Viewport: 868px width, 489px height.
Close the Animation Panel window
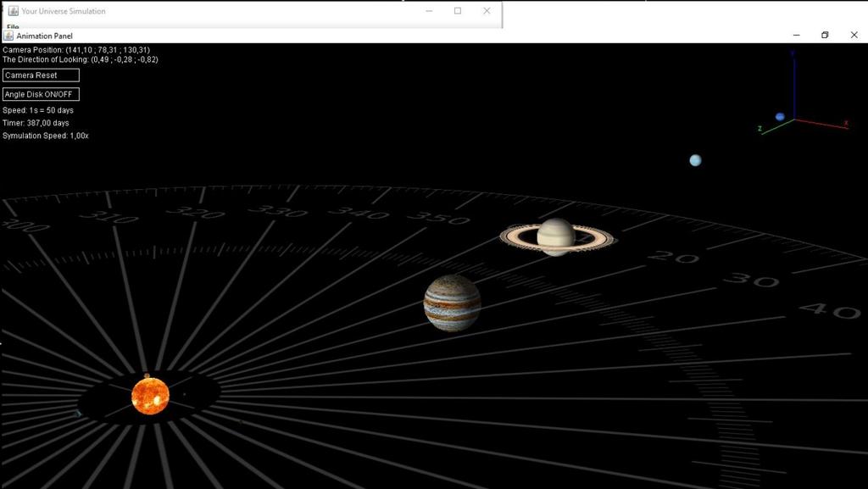click(x=854, y=35)
